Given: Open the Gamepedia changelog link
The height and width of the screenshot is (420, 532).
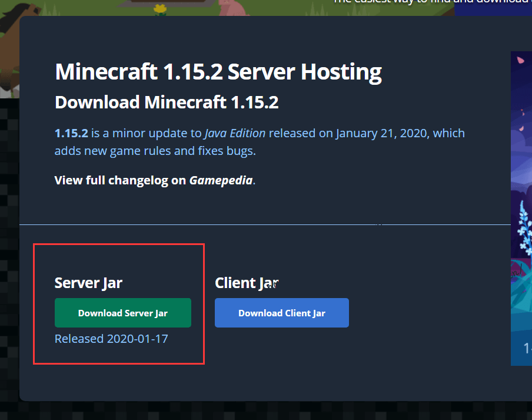Looking at the screenshot, I should click(221, 180).
